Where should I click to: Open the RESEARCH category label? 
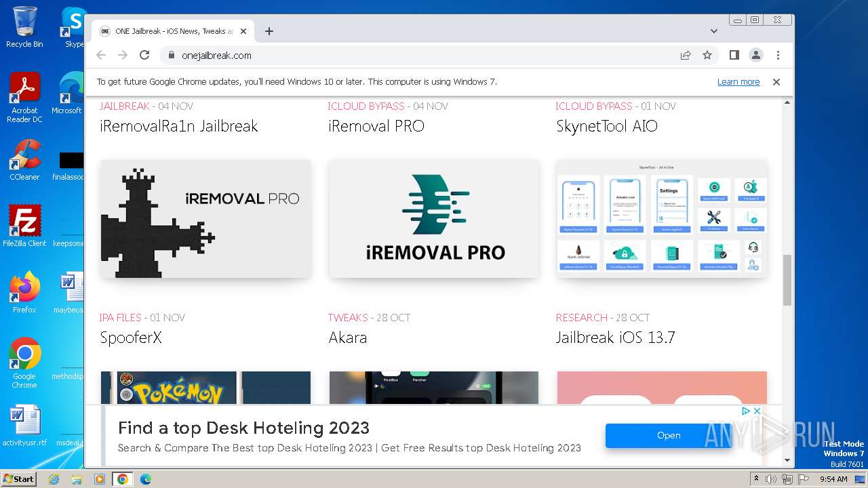[x=582, y=318]
